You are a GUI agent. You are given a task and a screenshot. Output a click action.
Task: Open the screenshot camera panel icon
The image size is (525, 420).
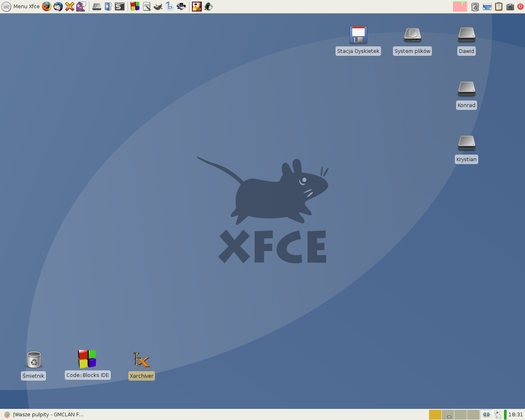point(510,7)
